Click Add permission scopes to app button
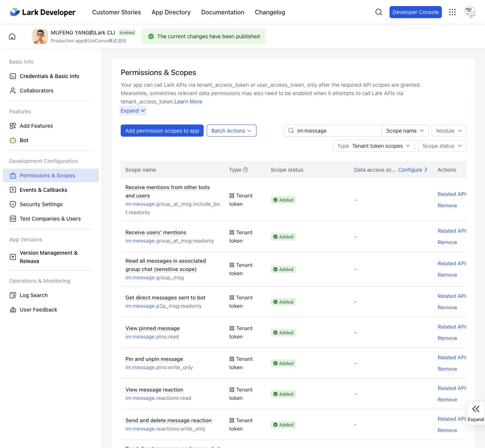485x448 pixels. 162,131
